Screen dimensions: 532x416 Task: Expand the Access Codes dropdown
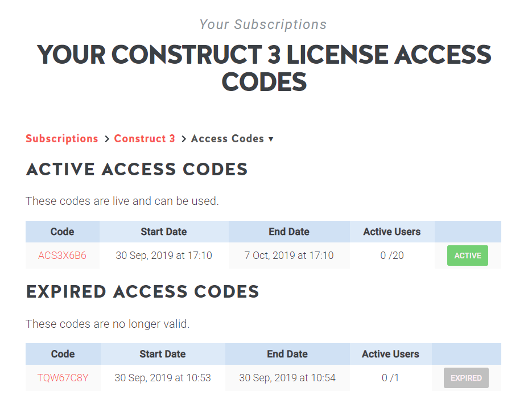tap(228, 138)
